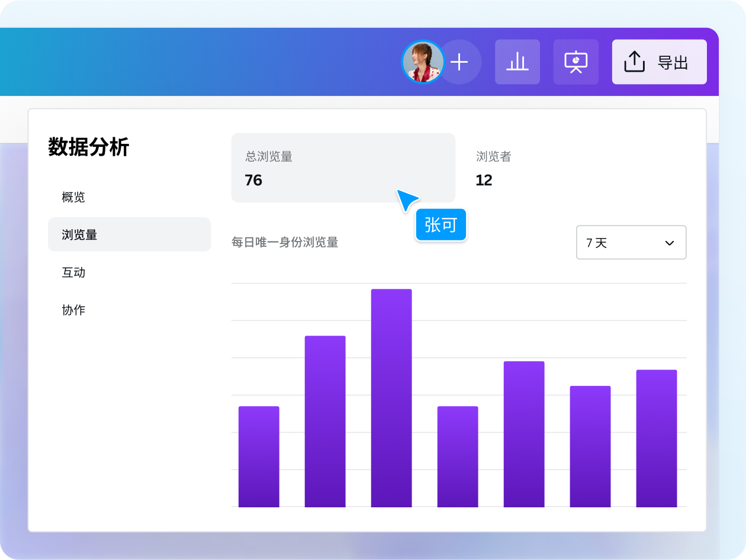The image size is (746, 560).
Task: Click the last bar in the chart
Action: [x=657, y=438]
